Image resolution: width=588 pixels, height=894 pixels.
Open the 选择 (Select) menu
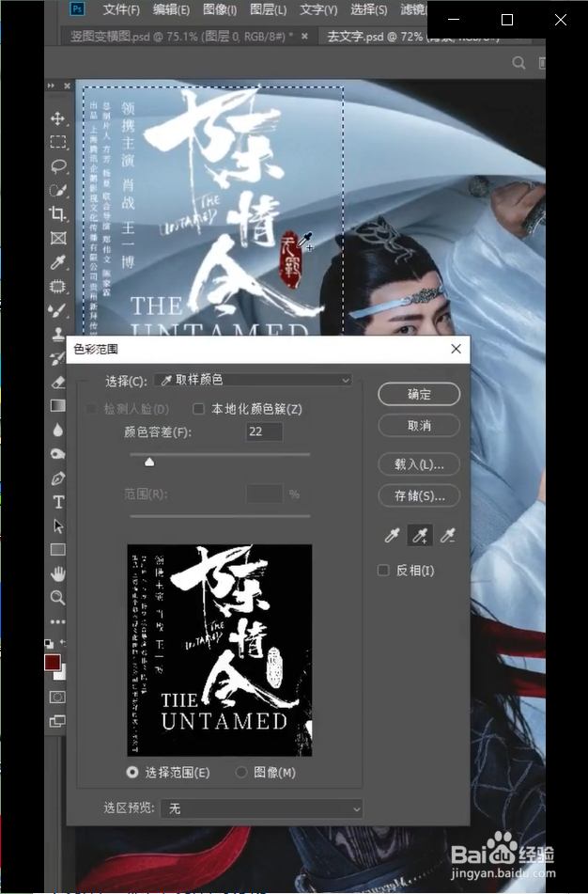click(x=368, y=9)
